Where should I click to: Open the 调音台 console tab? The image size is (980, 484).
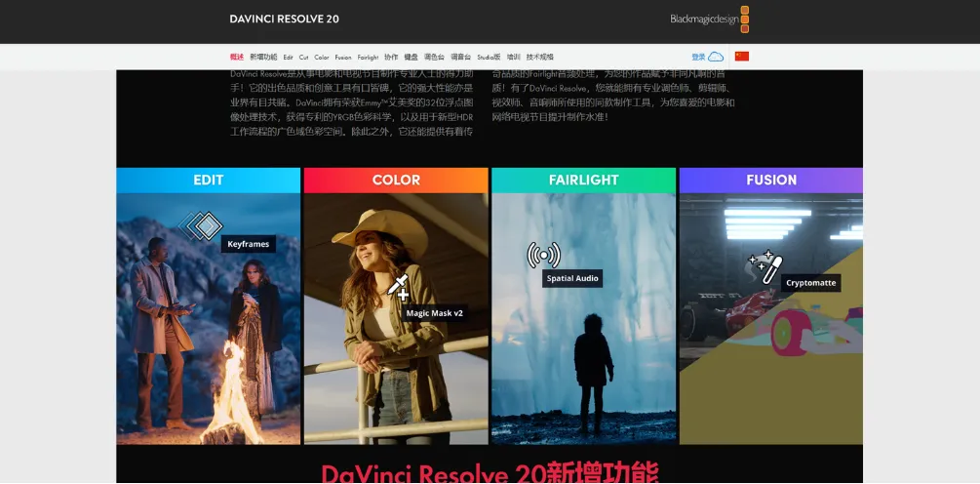460,57
